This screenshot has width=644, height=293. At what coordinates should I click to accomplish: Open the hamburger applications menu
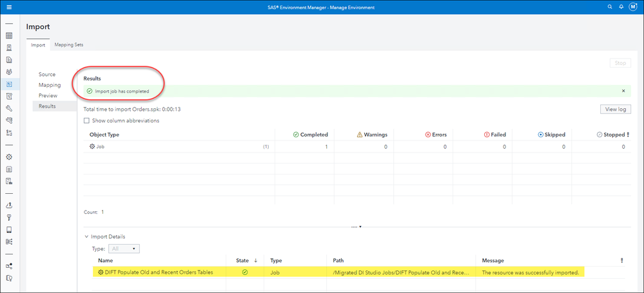point(9,7)
